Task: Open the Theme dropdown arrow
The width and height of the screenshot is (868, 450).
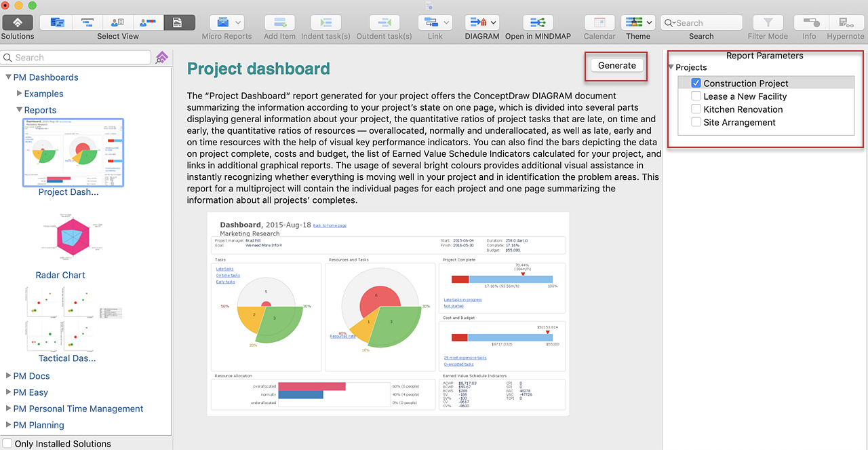Action: [650, 22]
